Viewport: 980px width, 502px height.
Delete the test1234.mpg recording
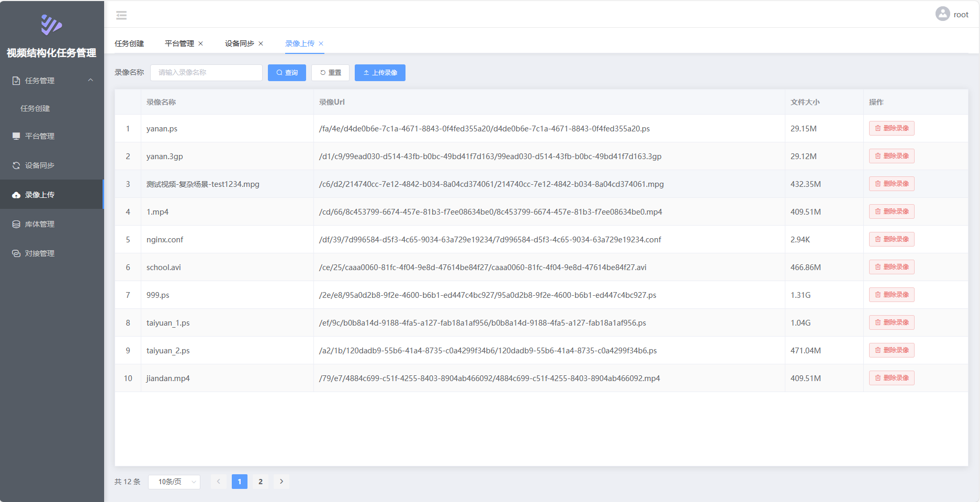point(892,184)
